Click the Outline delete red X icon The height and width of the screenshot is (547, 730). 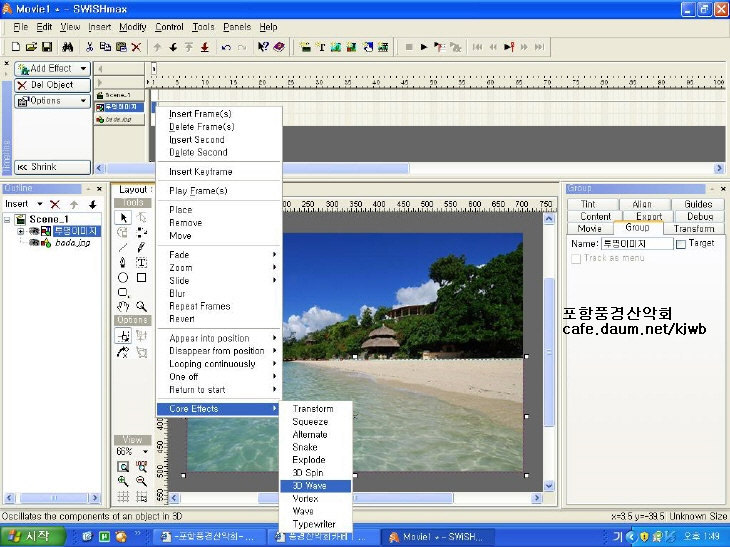coord(55,204)
